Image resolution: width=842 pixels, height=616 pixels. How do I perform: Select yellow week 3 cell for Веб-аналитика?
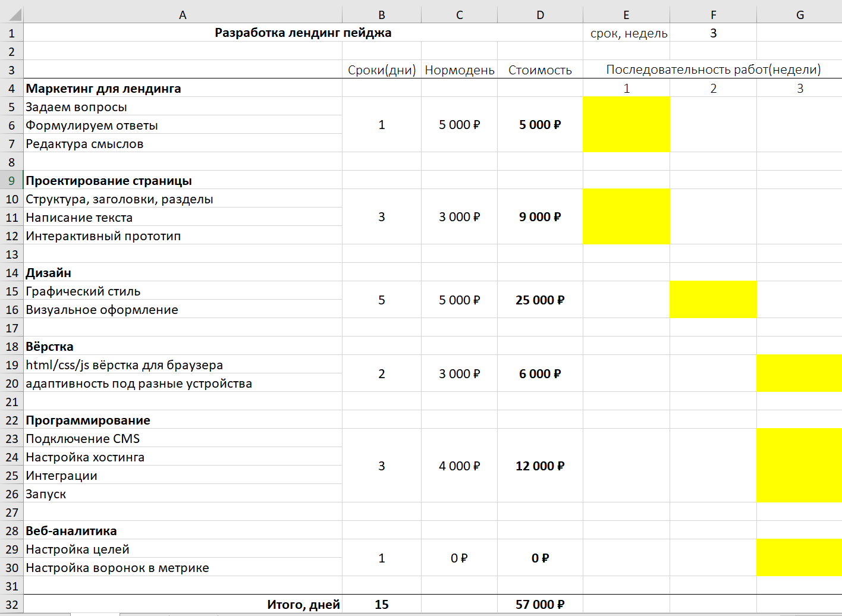click(799, 558)
